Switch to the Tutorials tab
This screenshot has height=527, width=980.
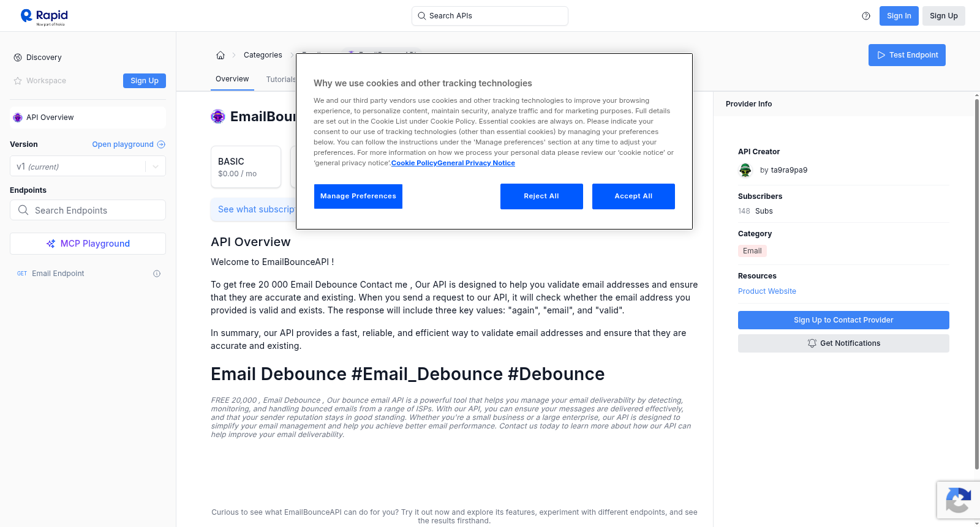[281, 80]
